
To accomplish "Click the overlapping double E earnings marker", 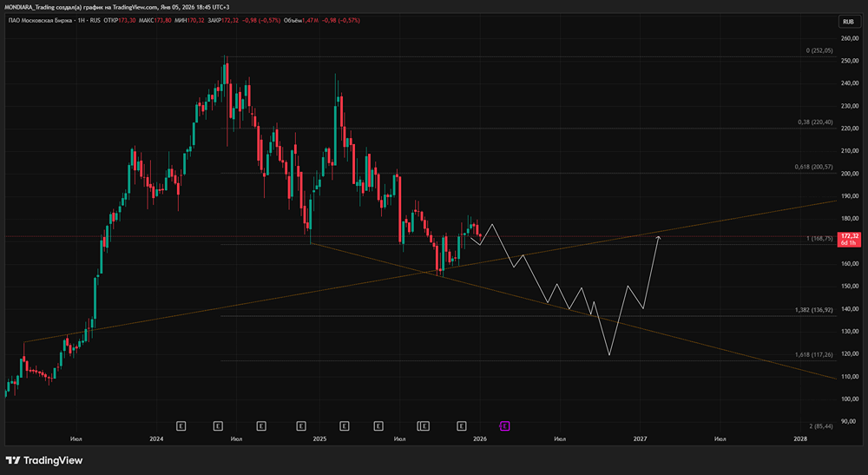I will 424,426.
